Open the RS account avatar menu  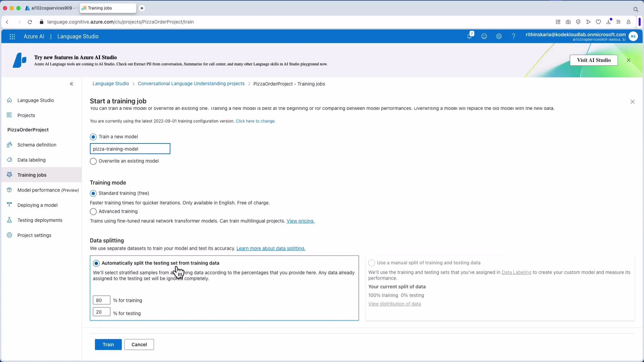(634, 36)
